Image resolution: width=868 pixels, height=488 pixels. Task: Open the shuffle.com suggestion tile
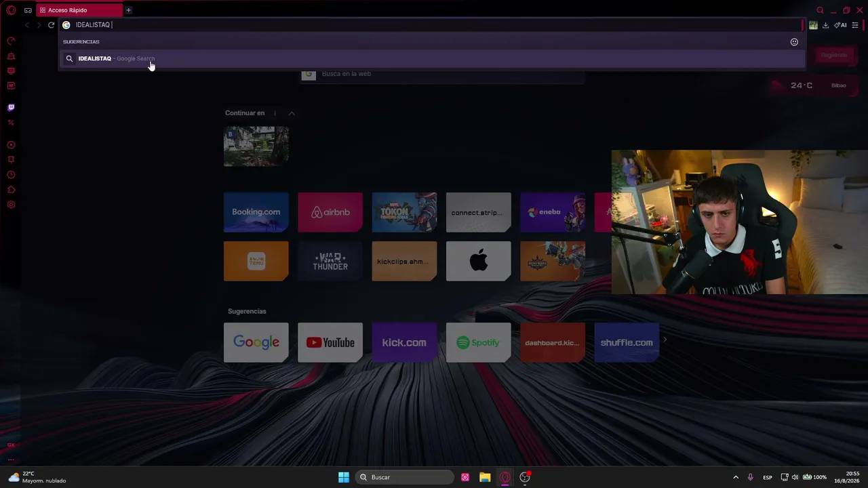click(x=627, y=342)
